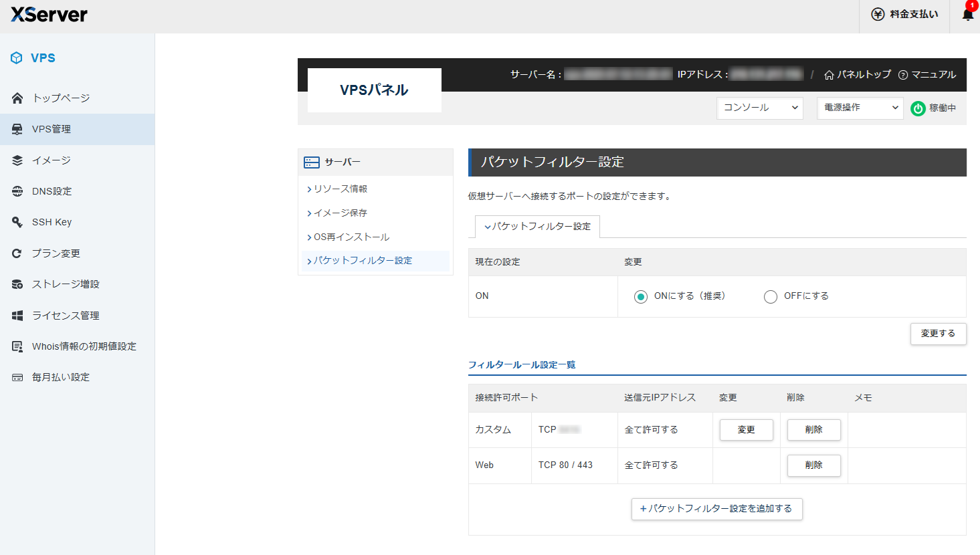Click the notification bell icon
The height and width of the screenshot is (555, 980).
[x=967, y=15]
